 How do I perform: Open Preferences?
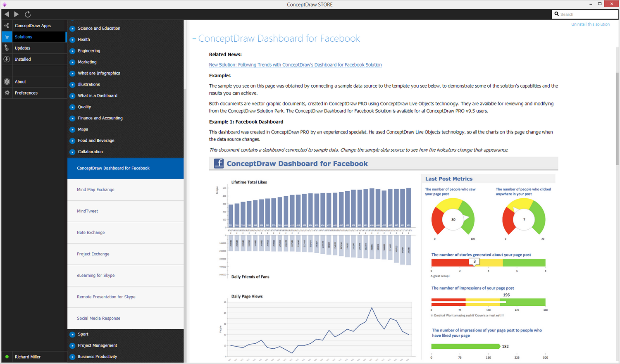pos(26,93)
